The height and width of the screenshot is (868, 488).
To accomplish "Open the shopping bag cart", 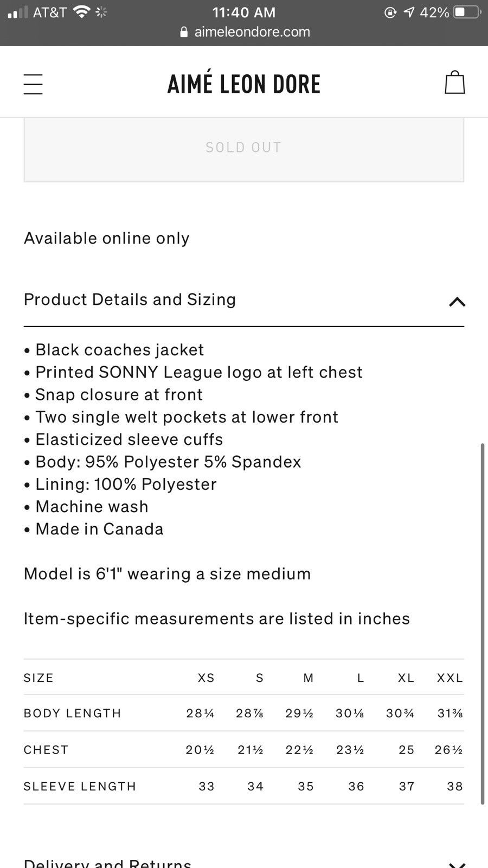I will 454,82.
